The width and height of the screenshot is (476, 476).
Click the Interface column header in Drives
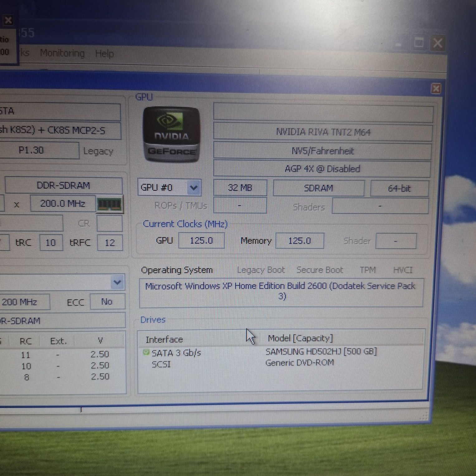[x=164, y=339]
